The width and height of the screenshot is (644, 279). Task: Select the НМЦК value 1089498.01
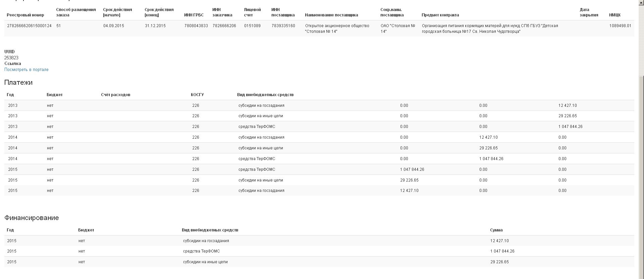[x=620, y=26]
